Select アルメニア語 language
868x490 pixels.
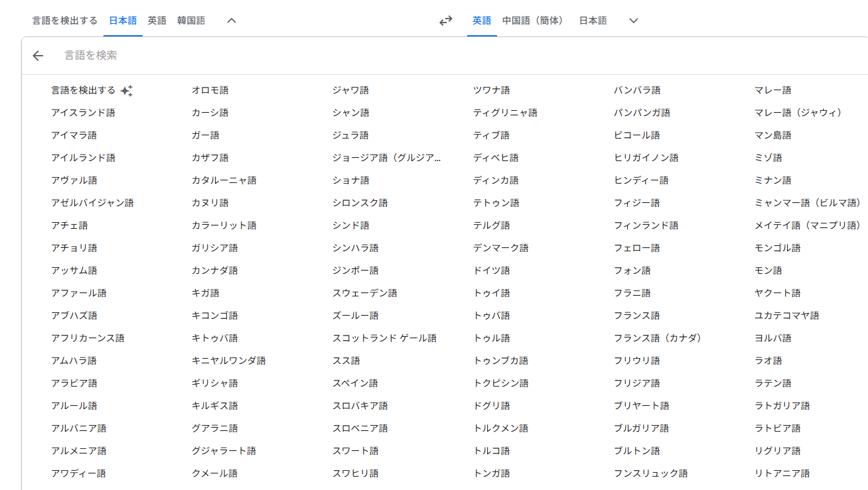[78, 451]
